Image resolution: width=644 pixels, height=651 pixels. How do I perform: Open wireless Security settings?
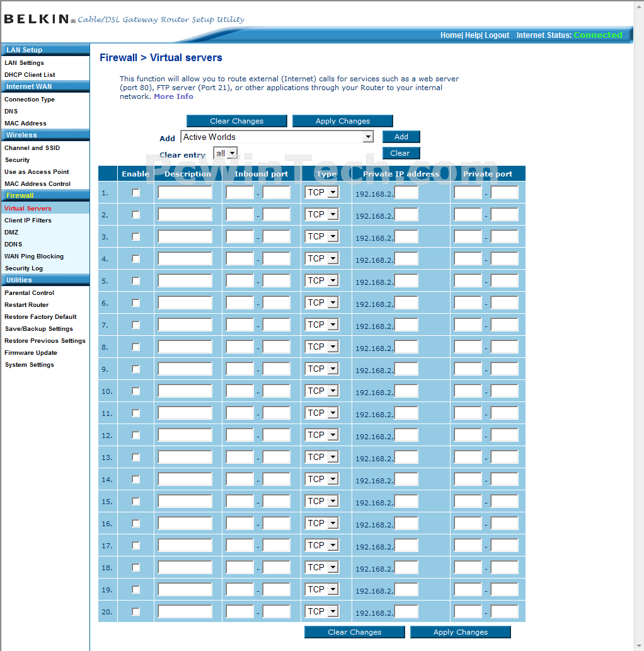click(17, 160)
